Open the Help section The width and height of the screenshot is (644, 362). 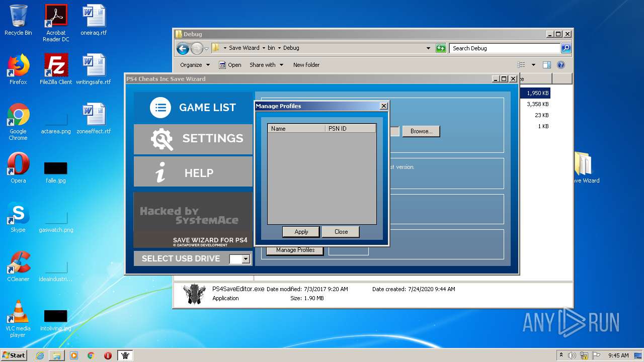[x=193, y=172]
